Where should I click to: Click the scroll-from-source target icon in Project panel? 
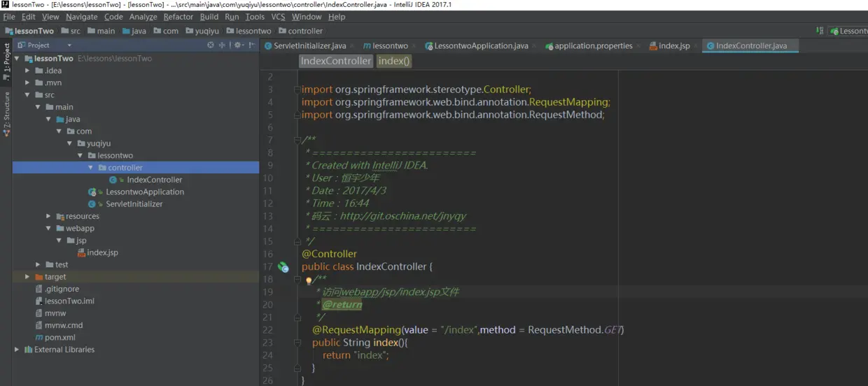coord(211,45)
